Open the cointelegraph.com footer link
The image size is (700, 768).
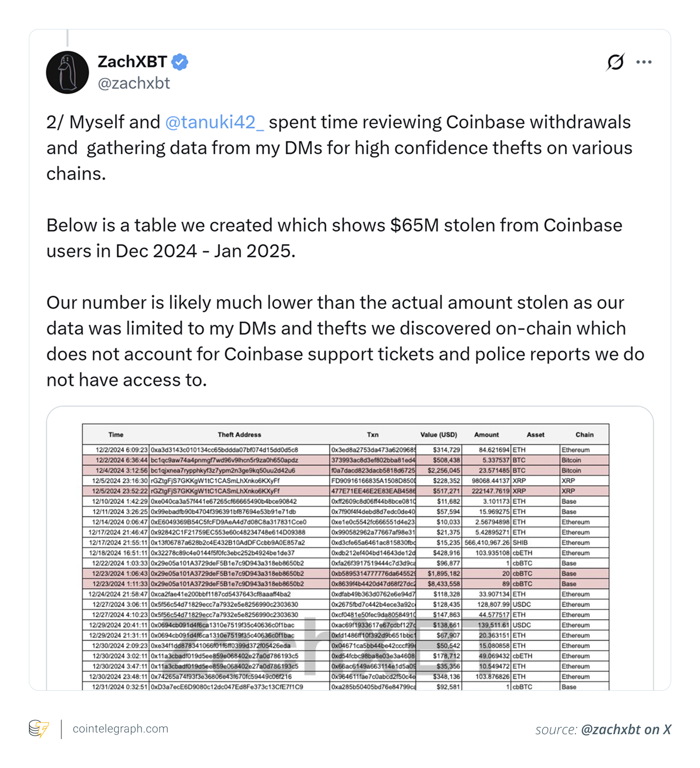pos(120,728)
